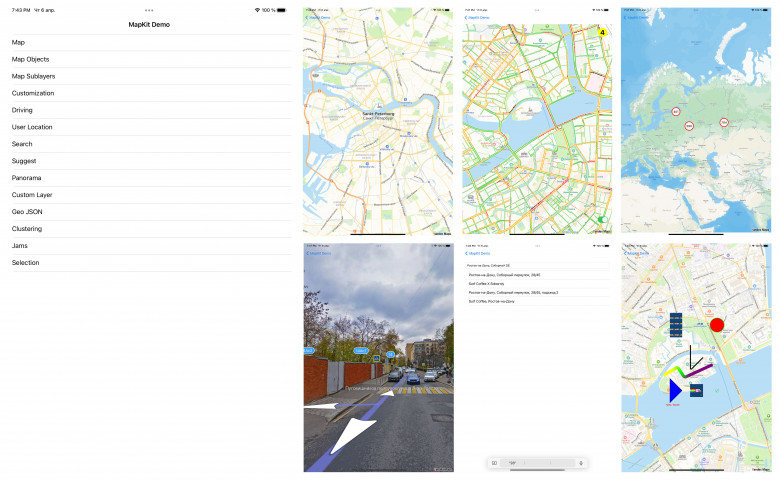The width and height of the screenshot is (780, 480).
Task: Open the Panorama list entry
Action: pyautogui.click(x=151, y=178)
